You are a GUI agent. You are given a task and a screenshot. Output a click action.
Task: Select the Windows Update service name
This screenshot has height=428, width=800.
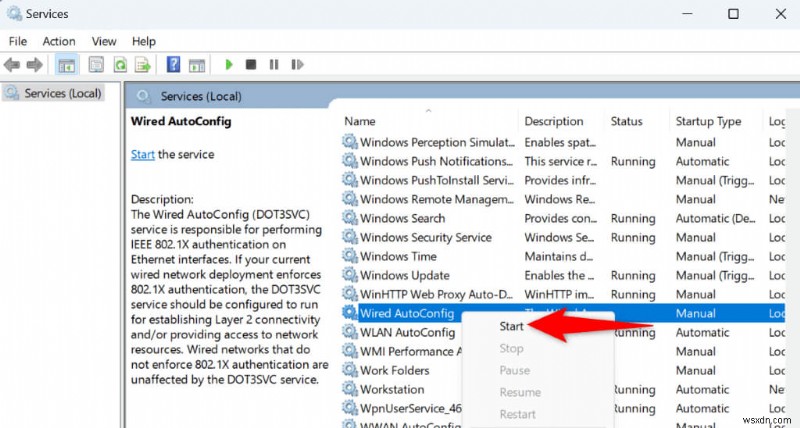click(405, 275)
